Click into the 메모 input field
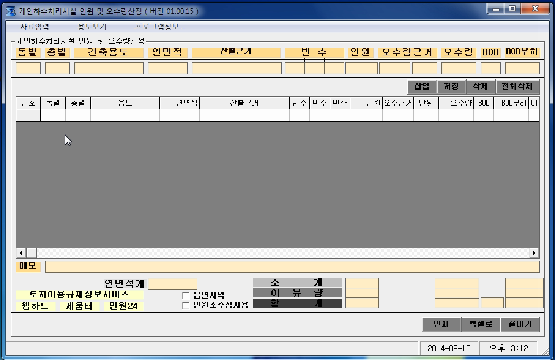This screenshot has height=360, width=555. tap(292, 267)
